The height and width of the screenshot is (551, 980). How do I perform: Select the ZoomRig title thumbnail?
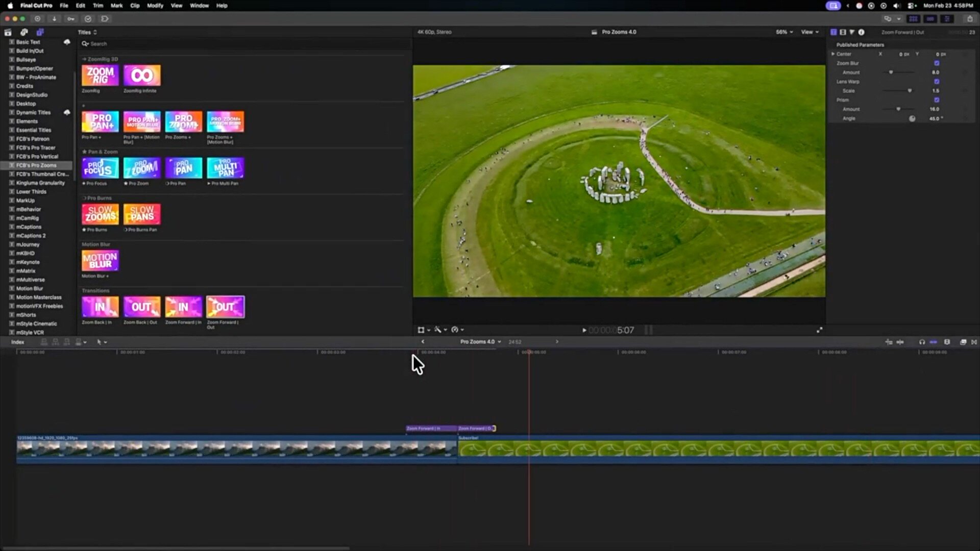pos(100,76)
